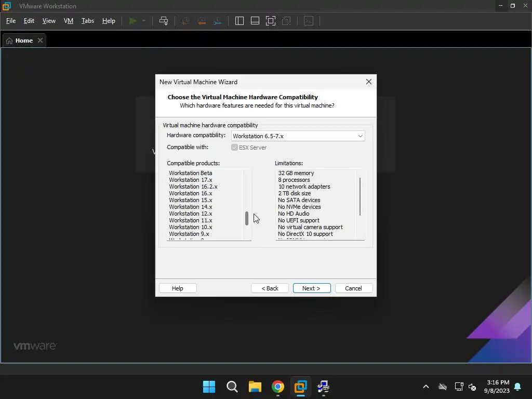Select Workstation 15.x in the list
The width and height of the screenshot is (532, 399).
tap(190, 200)
